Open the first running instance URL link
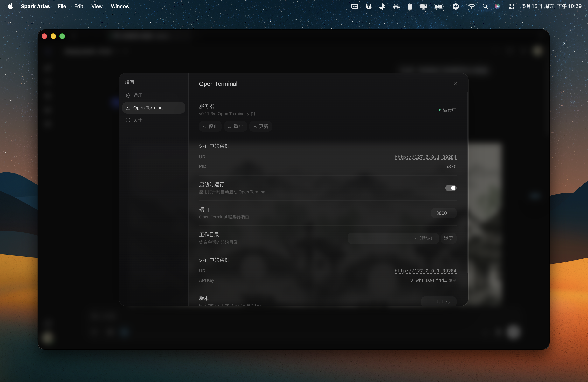 [x=425, y=157]
